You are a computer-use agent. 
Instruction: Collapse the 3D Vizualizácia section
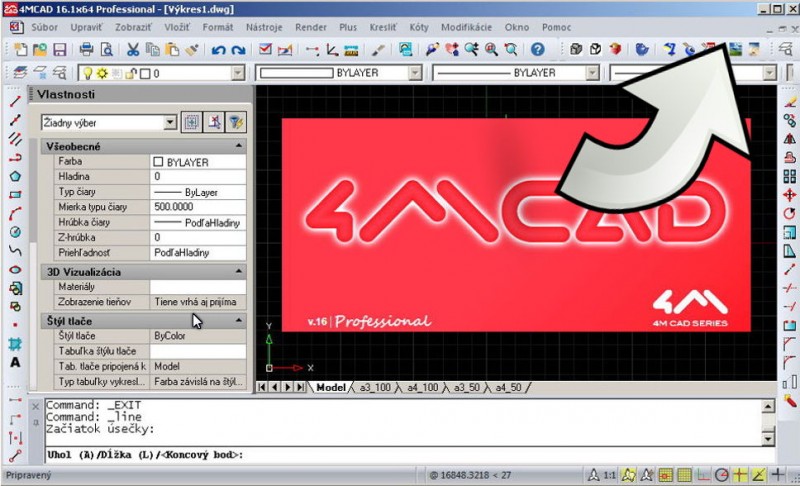239,272
